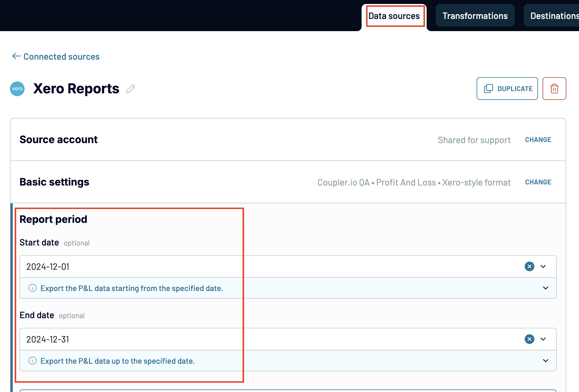Clear the Start date value
The image size is (579, 392).
coord(530,266)
